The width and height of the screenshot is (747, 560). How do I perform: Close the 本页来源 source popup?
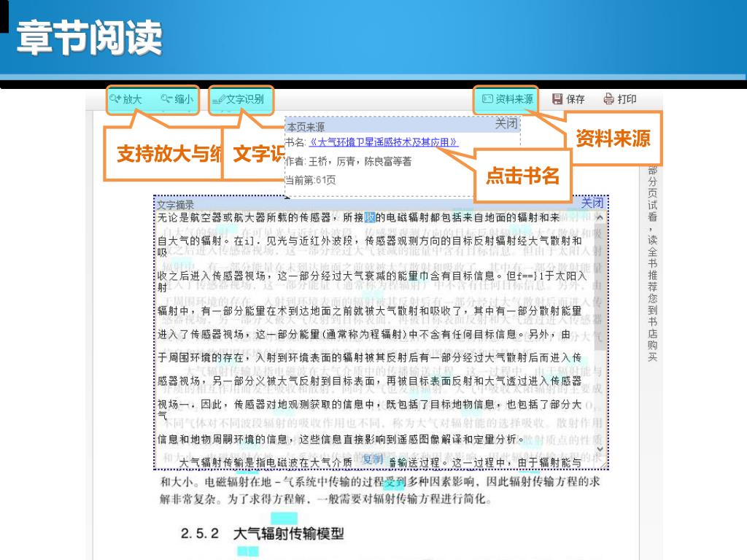tap(506, 124)
